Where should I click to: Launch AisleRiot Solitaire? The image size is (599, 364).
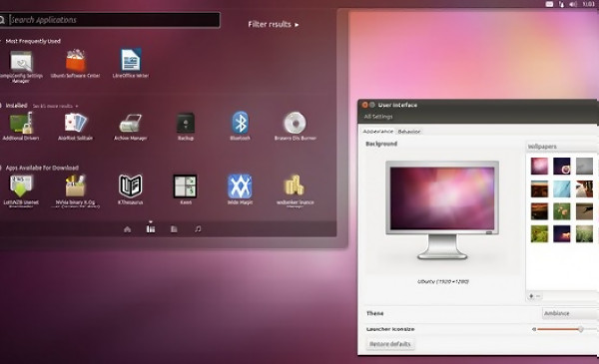(76, 124)
